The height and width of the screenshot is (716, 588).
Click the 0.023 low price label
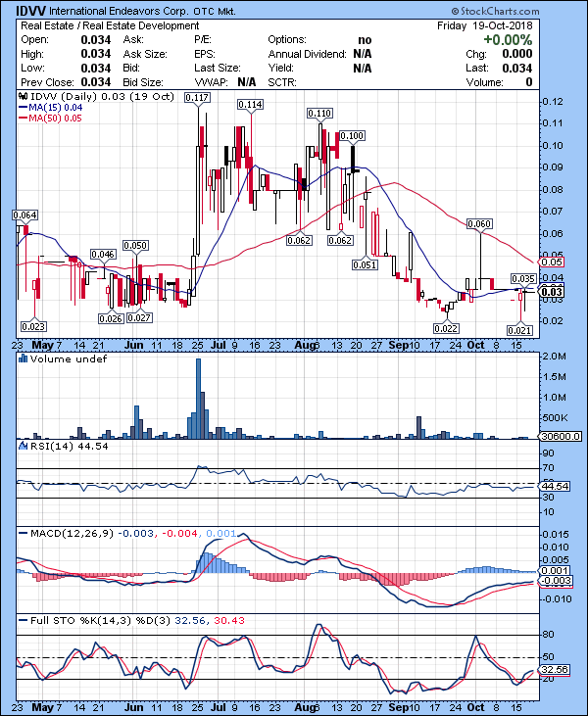pyautogui.click(x=33, y=326)
